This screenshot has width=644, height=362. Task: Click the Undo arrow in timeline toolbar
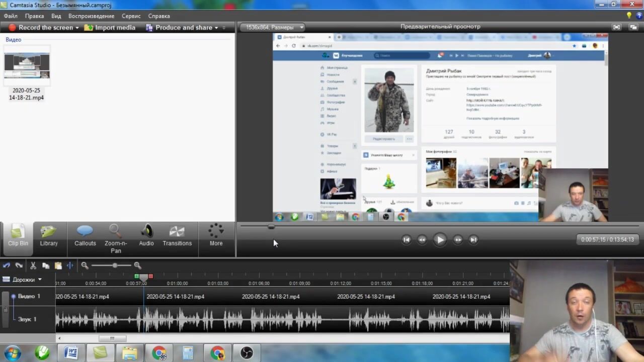tap(7, 265)
